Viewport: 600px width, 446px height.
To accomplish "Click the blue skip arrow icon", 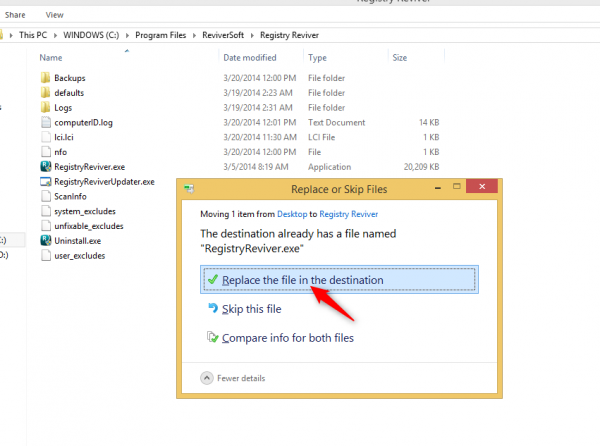I will (x=213, y=308).
